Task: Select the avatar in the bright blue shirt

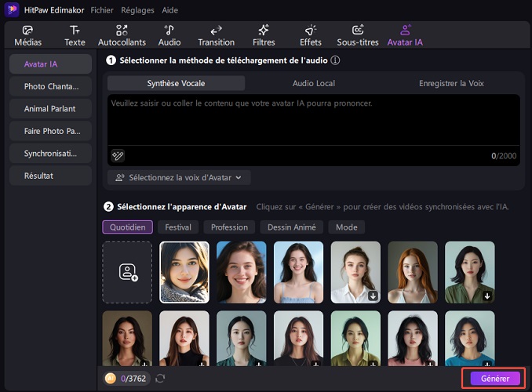Action: [x=470, y=339]
